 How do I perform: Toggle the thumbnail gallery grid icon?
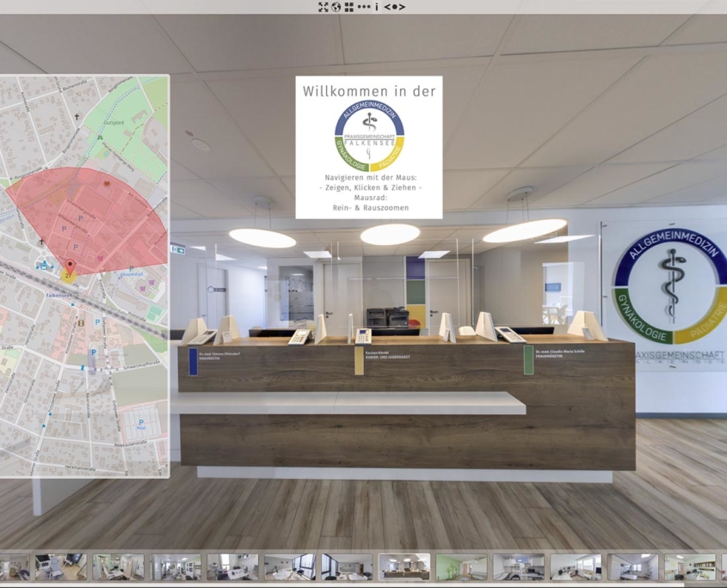[x=349, y=7]
